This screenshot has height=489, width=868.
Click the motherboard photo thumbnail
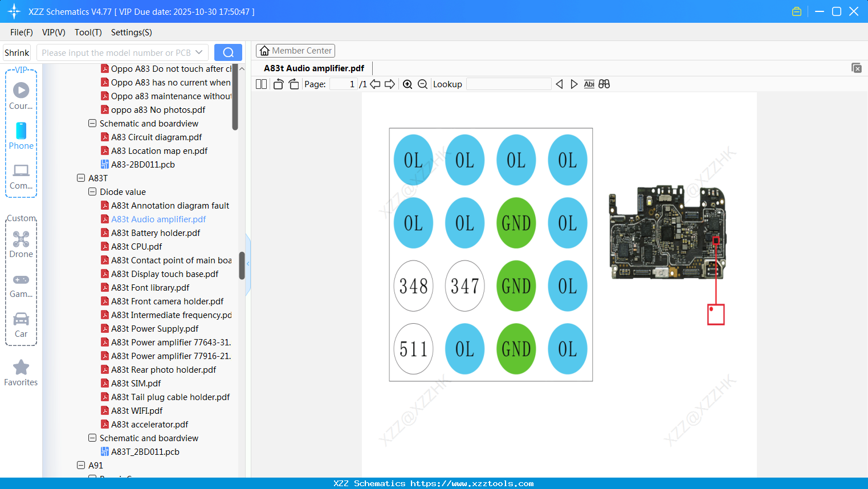[x=667, y=232]
